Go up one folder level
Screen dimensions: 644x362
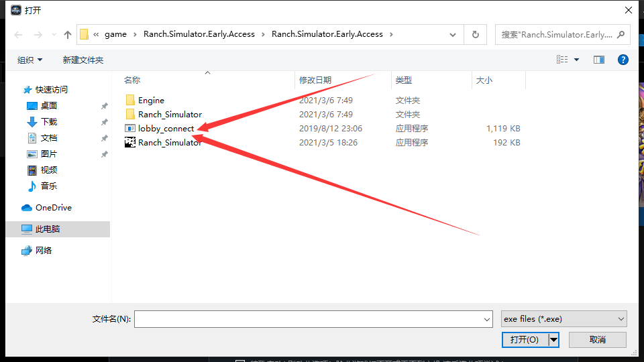[x=67, y=35]
